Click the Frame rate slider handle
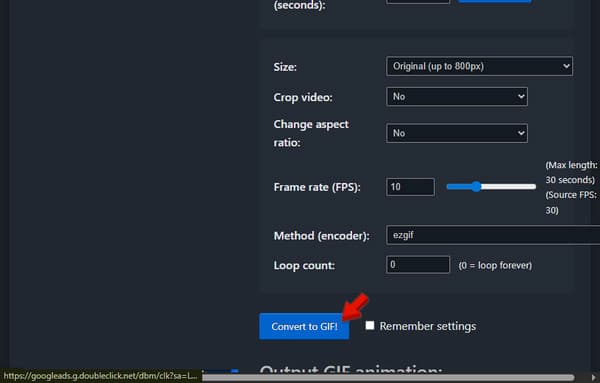The image size is (600, 383). click(x=476, y=186)
